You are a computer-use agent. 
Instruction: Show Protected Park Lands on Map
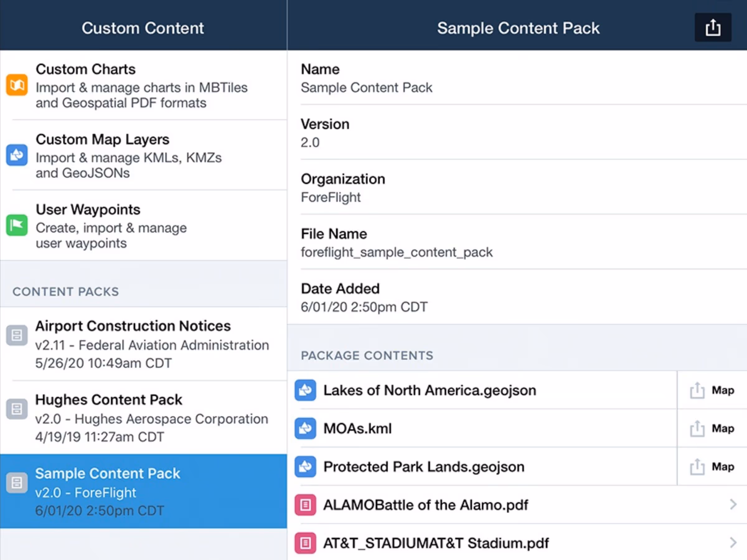point(723,467)
